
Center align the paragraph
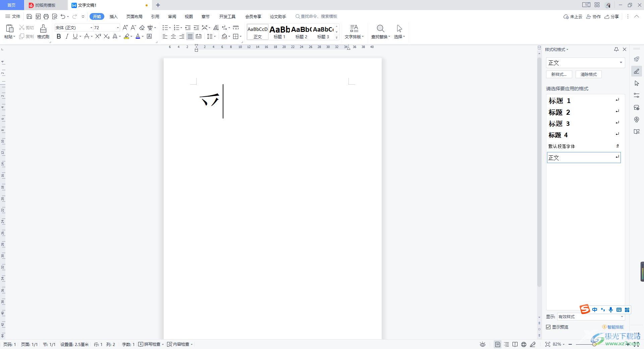tap(173, 36)
